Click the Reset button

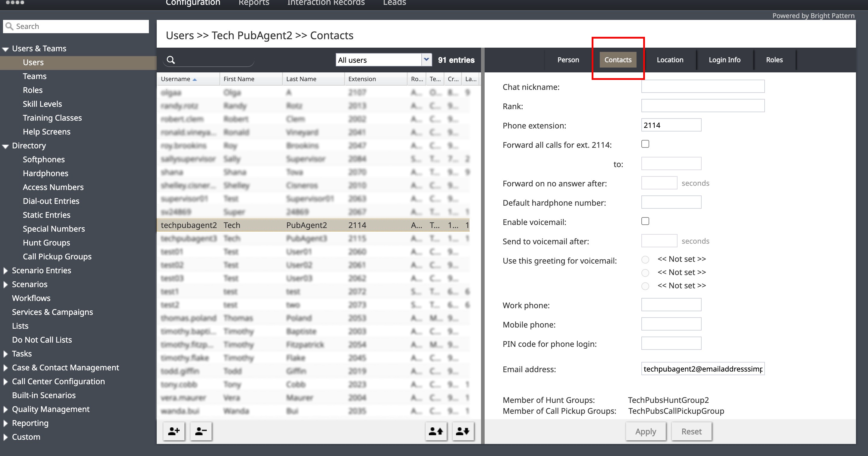pos(691,431)
